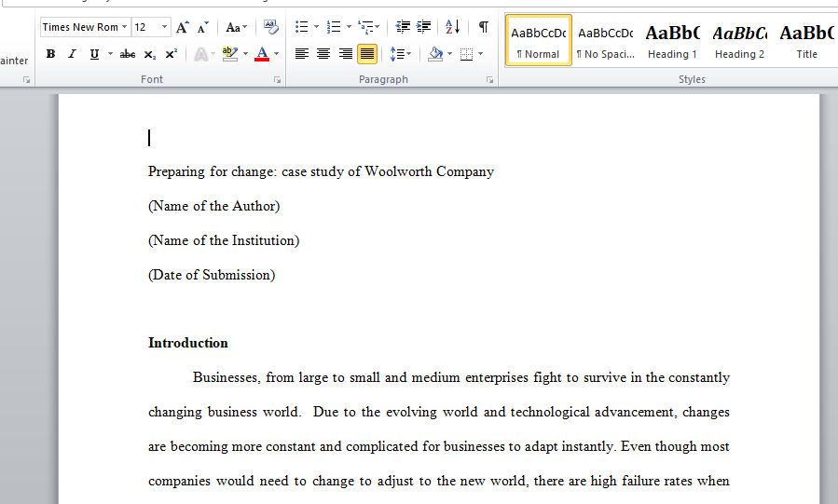Open the font name dropdown

coord(125,27)
